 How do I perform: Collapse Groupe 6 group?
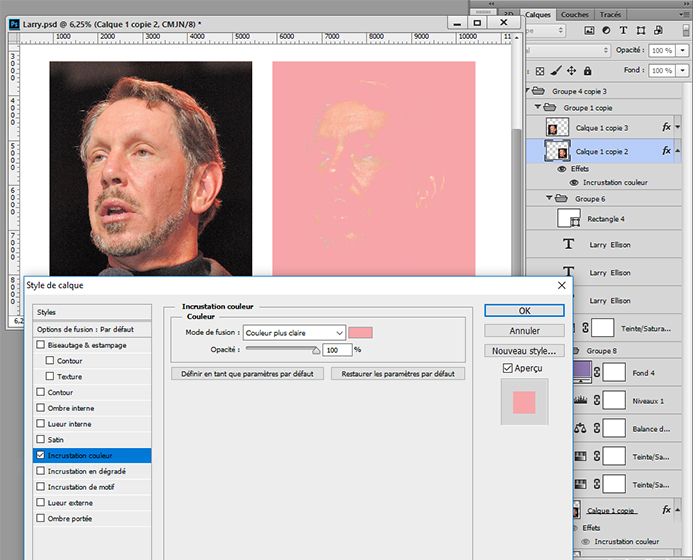coord(549,198)
